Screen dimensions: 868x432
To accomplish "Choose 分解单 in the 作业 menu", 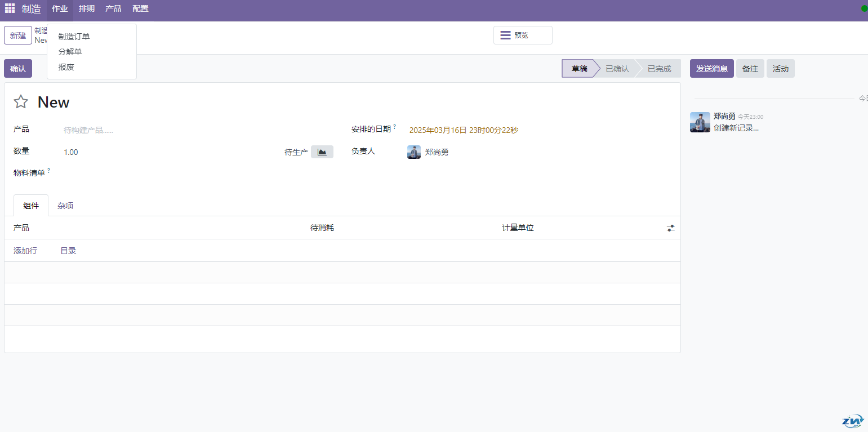I will coord(70,52).
